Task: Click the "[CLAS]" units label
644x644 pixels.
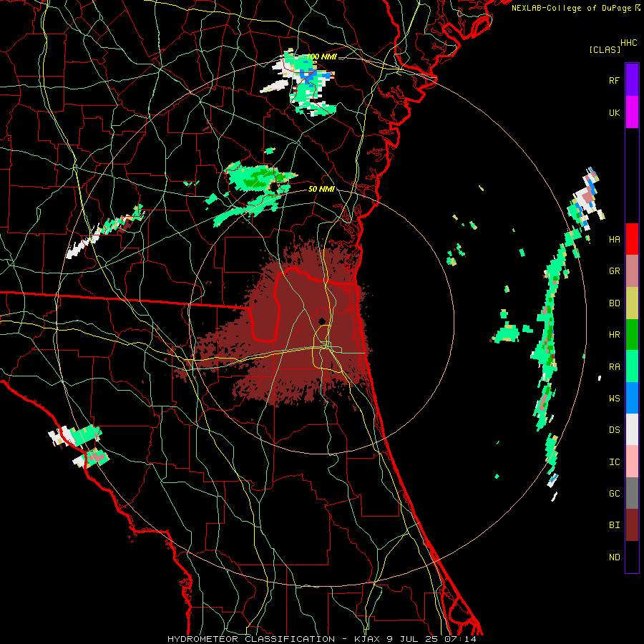Action: (x=605, y=50)
